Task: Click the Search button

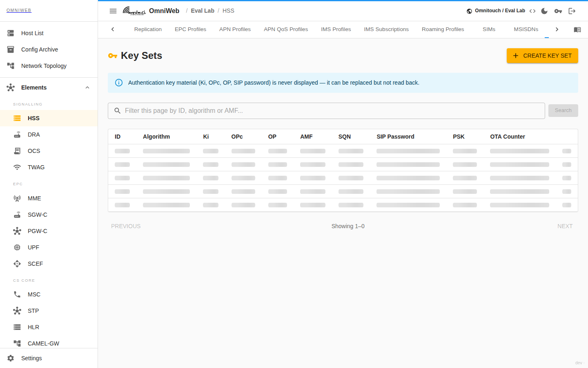Action: coord(563,110)
